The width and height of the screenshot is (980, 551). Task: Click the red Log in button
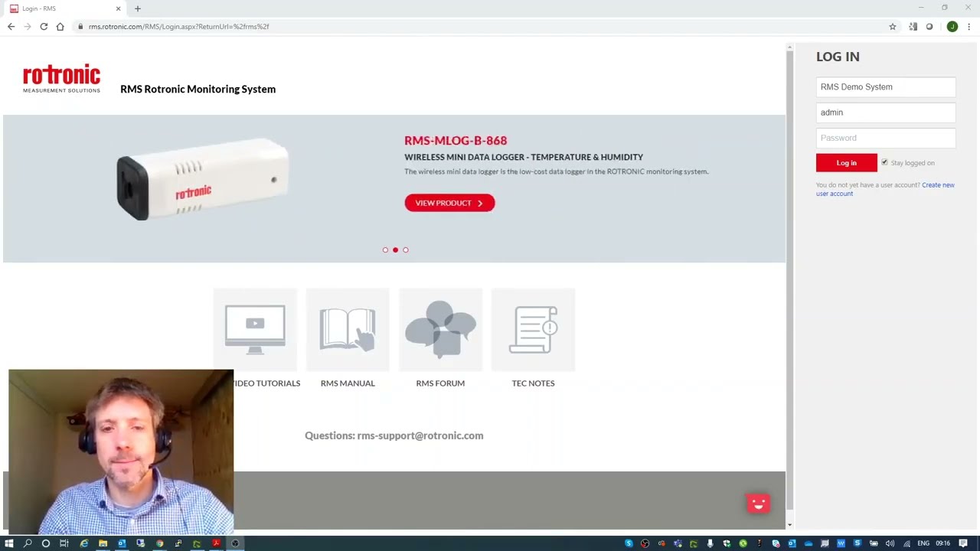coord(846,162)
